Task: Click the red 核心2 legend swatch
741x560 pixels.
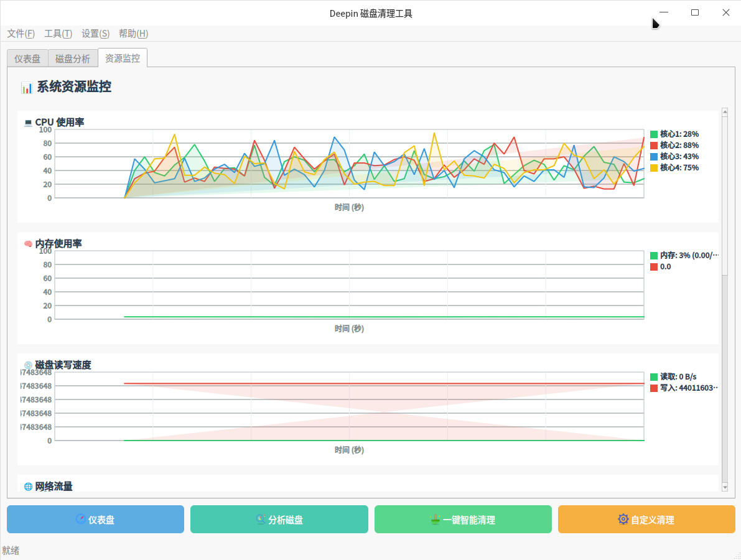Action: [x=654, y=146]
